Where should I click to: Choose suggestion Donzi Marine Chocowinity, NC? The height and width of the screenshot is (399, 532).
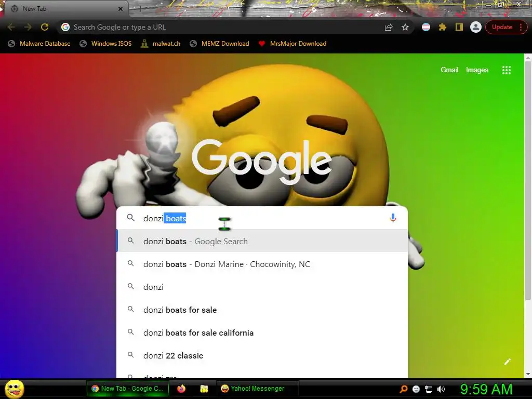click(x=262, y=264)
